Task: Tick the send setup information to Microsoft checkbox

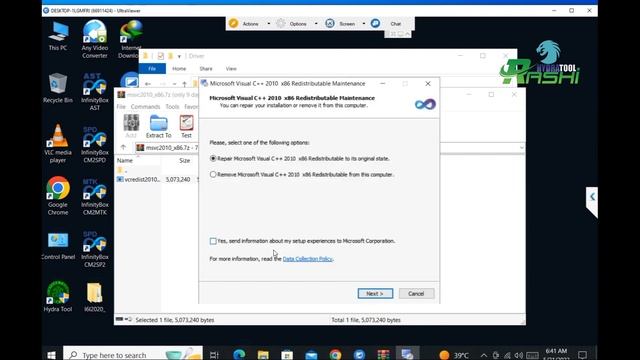Action: 213,241
